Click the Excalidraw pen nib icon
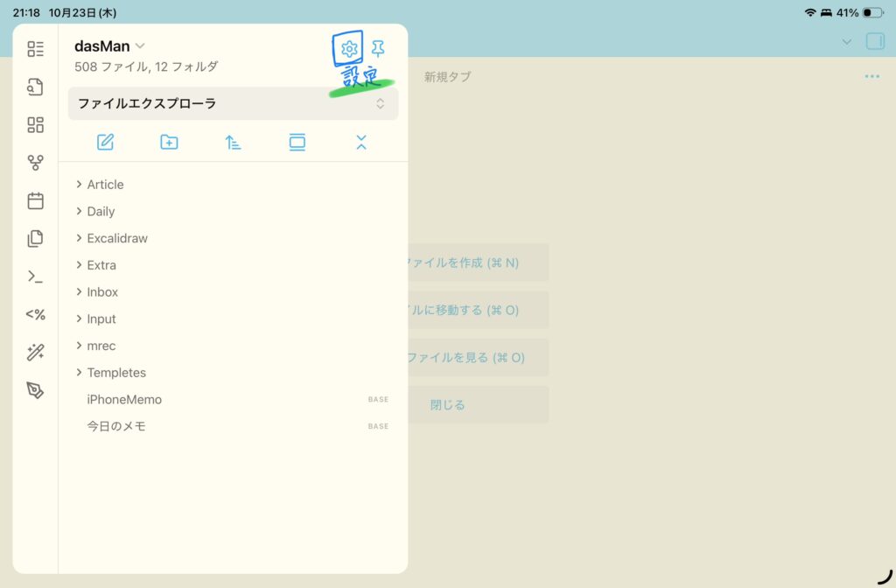The image size is (896, 588). coord(35,390)
